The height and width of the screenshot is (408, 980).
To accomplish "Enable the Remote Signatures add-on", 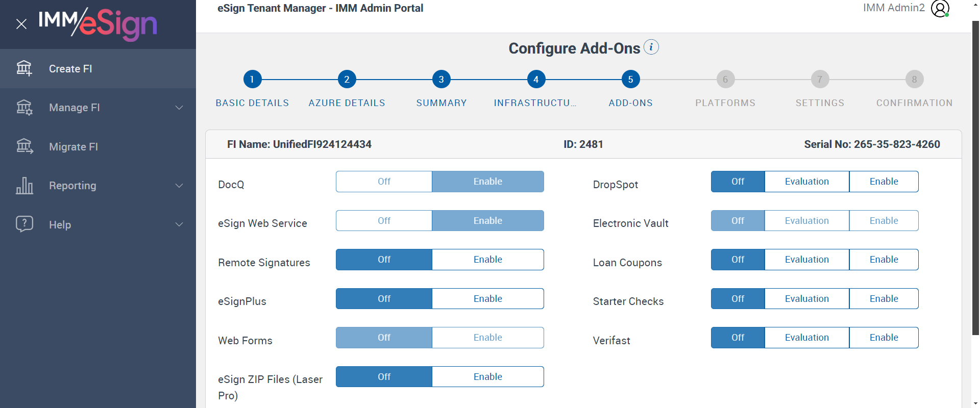I will [x=487, y=260].
